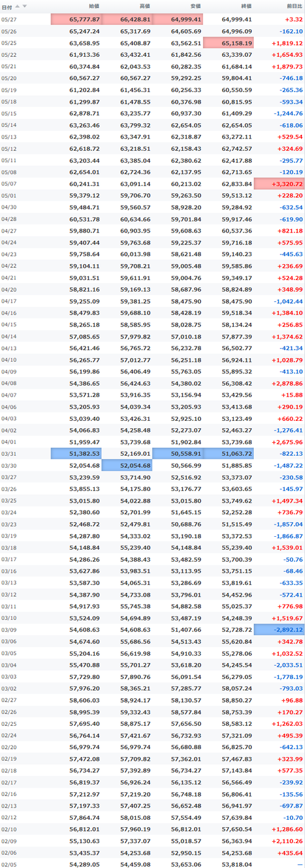Select change value +1,819.12
This screenshot has height=868, width=305.
click(288, 43)
